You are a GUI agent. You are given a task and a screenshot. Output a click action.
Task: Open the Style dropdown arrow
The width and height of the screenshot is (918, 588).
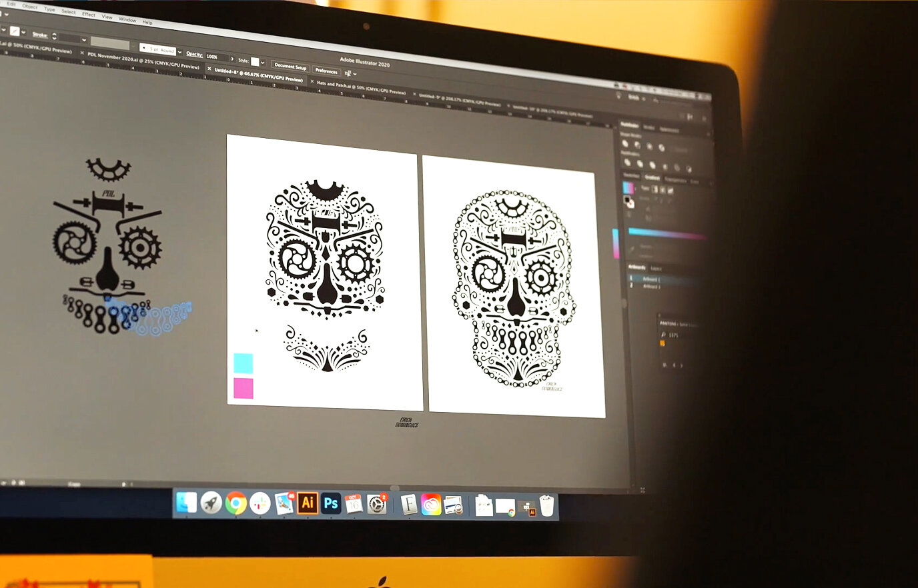(x=263, y=63)
